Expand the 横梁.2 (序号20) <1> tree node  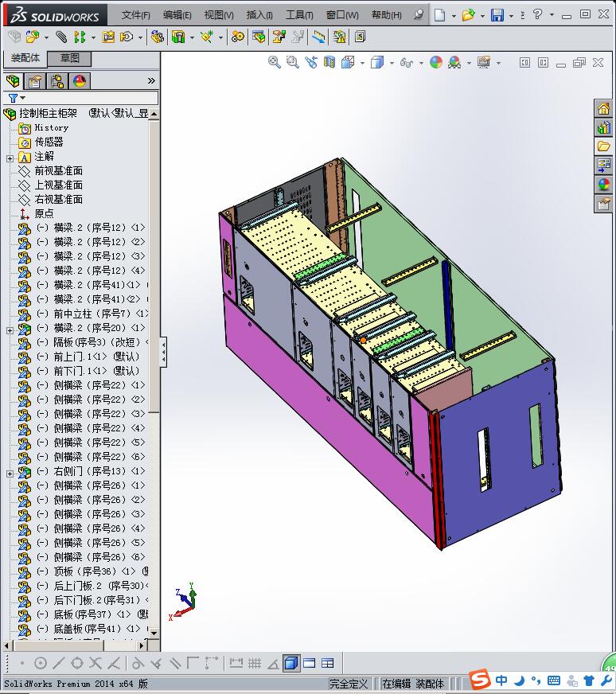point(10,330)
